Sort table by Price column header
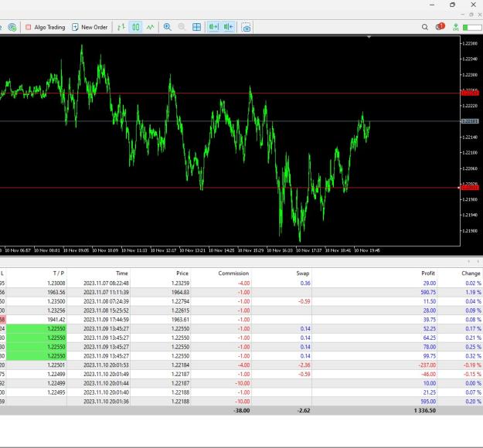The height and width of the screenshot is (448, 483). [182, 273]
